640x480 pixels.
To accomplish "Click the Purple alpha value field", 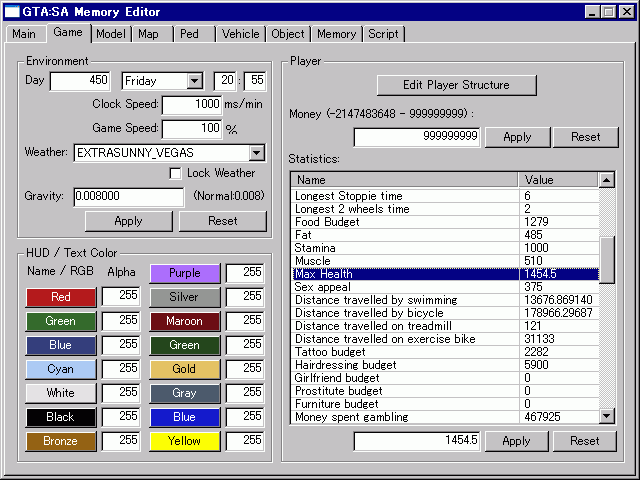I will click(245, 273).
